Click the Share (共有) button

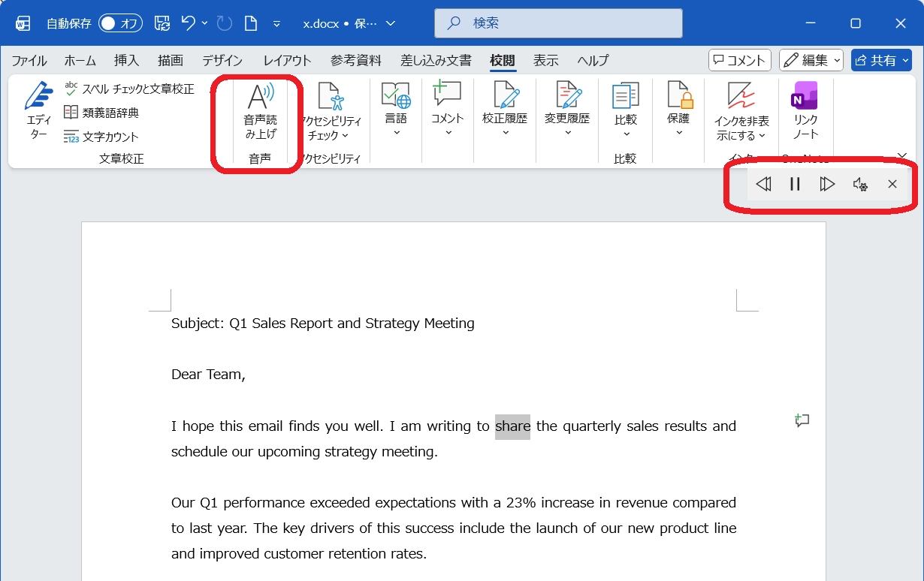pyautogui.click(x=880, y=61)
